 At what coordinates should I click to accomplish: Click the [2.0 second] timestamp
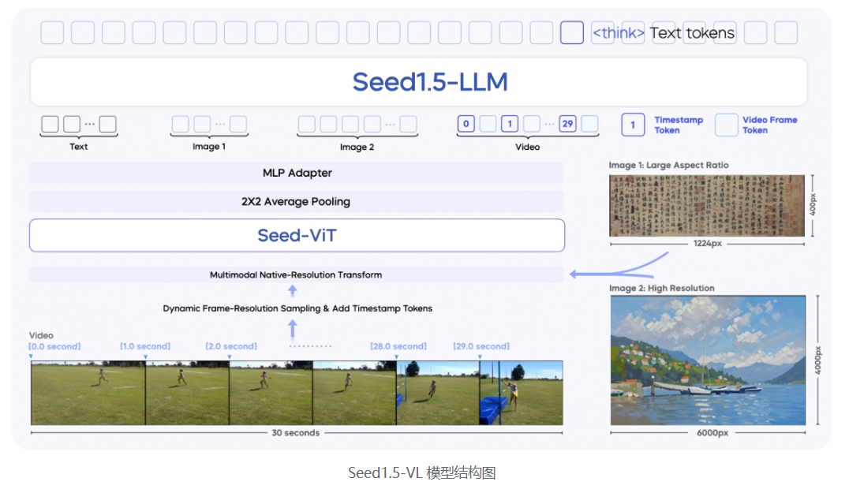point(231,346)
